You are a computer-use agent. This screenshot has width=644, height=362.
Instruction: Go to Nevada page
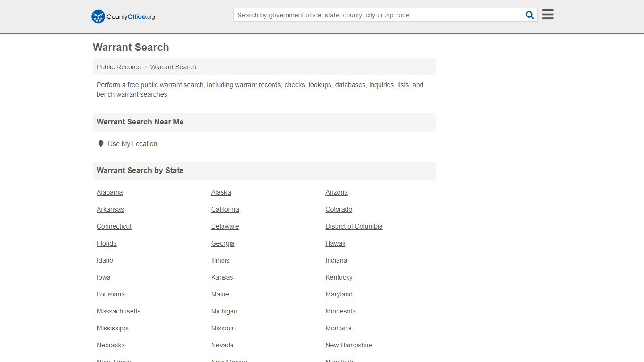[x=223, y=345]
